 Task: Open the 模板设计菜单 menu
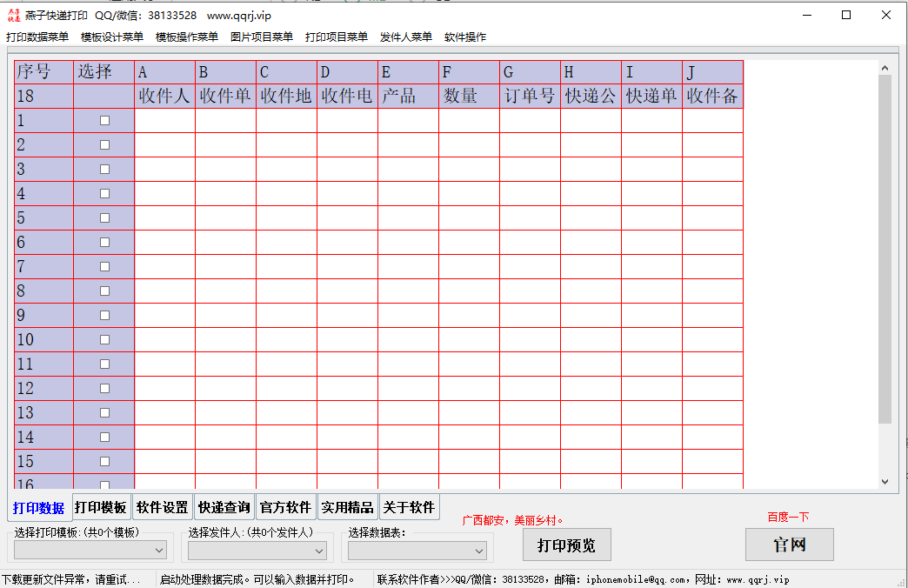click(x=112, y=37)
